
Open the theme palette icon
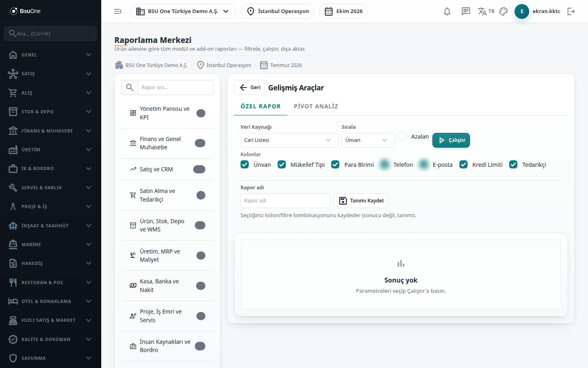click(x=503, y=11)
